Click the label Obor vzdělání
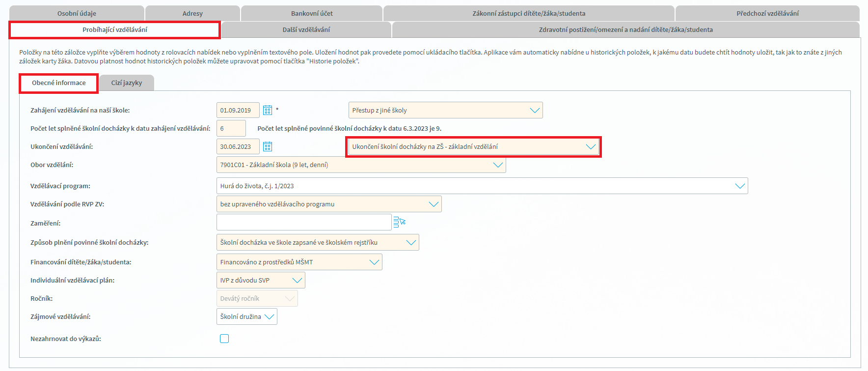Viewport: 868px width, 371px height. coord(52,165)
